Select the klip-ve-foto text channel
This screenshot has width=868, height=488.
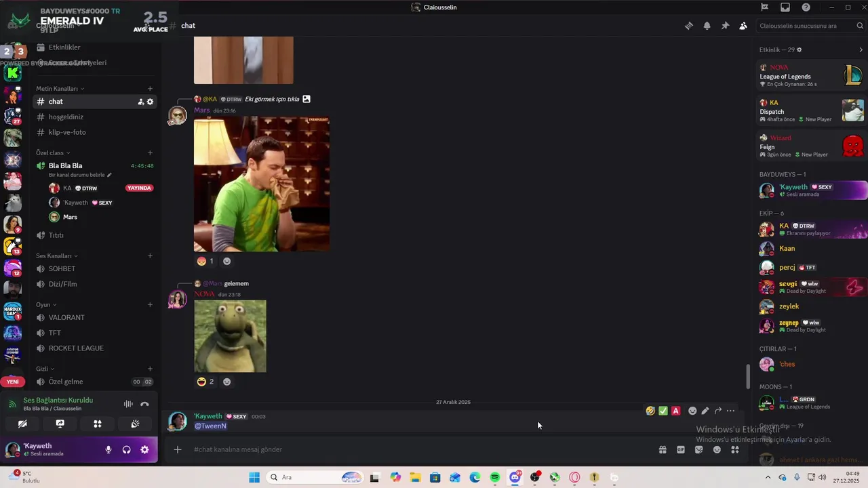click(95, 132)
